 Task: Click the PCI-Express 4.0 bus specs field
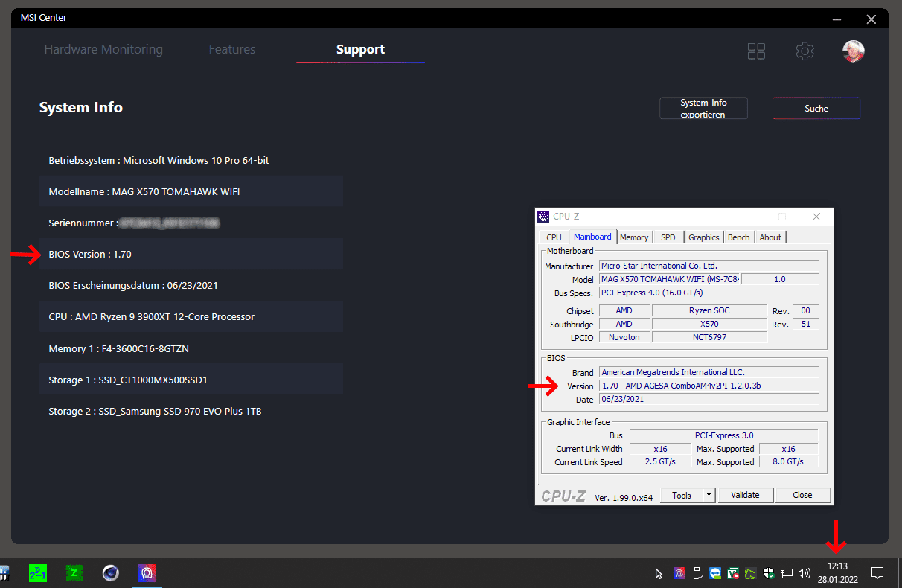(x=709, y=293)
